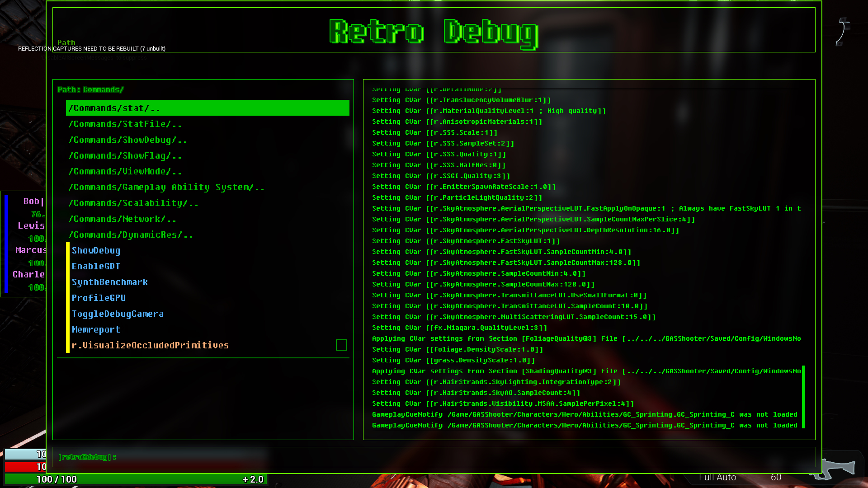Image resolution: width=868 pixels, height=488 pixels.
Task: Open the /Commands/ShowDebug/ folder
Action: click(x=127, y=140)
